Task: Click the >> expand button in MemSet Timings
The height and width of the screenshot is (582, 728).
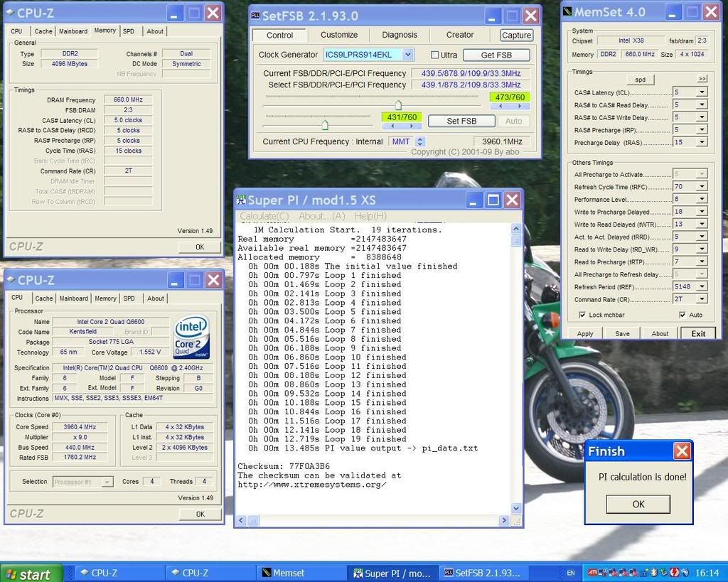Action: coord(702,79)
